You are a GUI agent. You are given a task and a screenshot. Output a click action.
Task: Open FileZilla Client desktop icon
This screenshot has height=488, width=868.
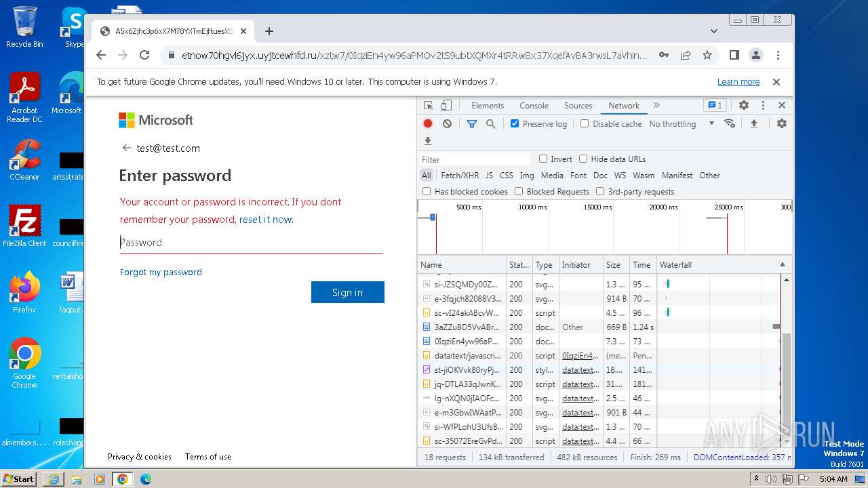coord(24,226)
